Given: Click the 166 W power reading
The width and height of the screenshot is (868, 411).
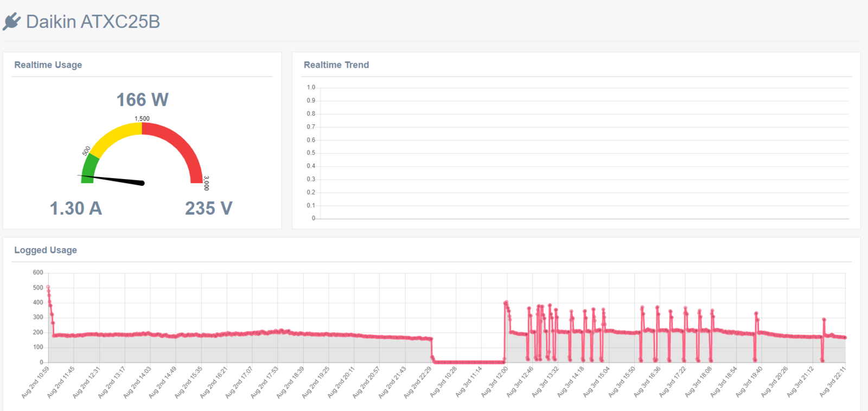Looking at the screenshot, I should pos(143,100).
